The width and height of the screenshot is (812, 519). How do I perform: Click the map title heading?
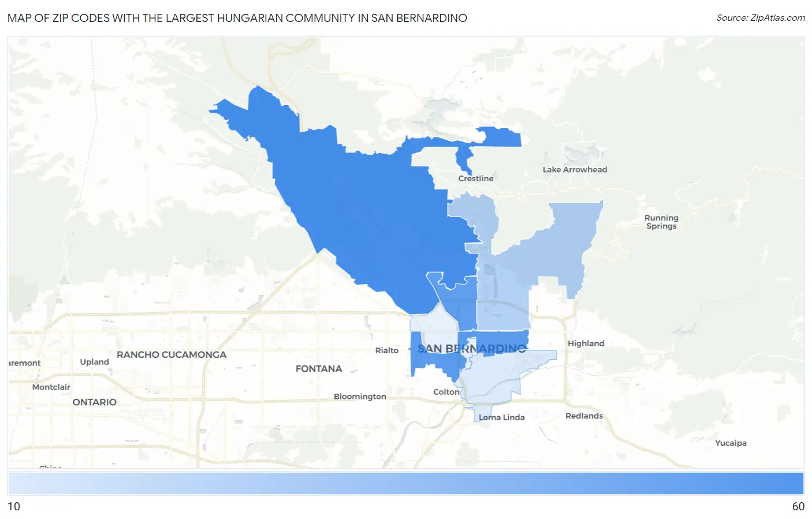click(x=237, y=18)
